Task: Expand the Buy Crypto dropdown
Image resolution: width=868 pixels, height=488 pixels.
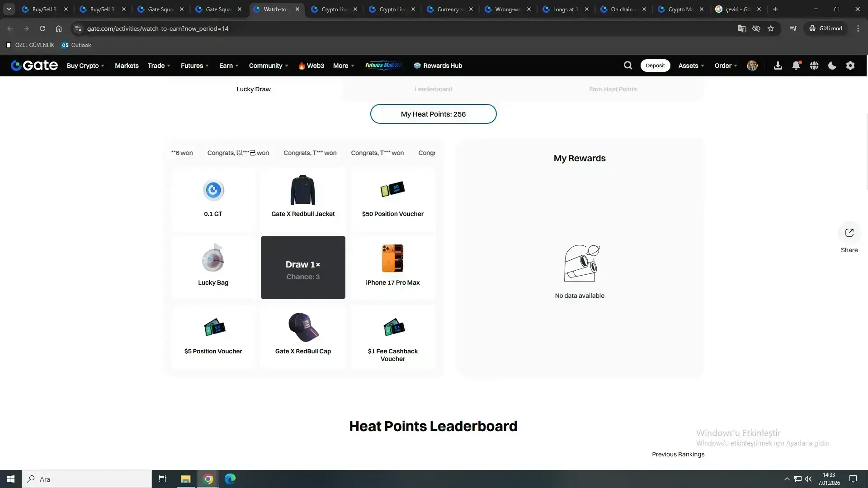Action: tap(85, 66)
